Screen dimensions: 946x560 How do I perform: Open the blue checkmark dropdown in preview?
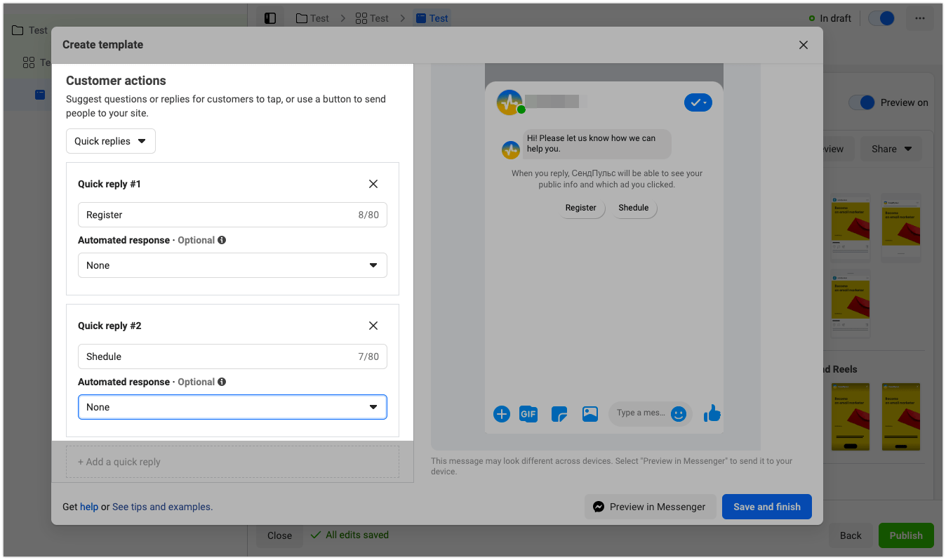698,103
